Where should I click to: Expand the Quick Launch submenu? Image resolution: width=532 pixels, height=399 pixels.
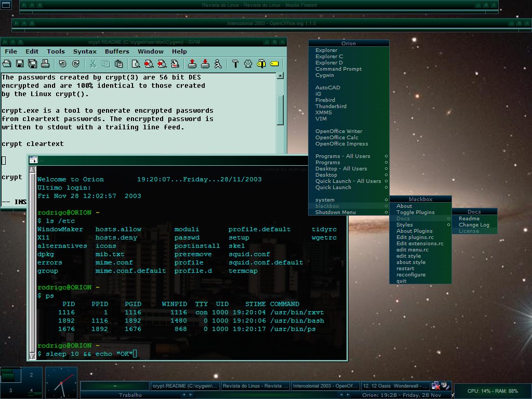tap(349, 187)
